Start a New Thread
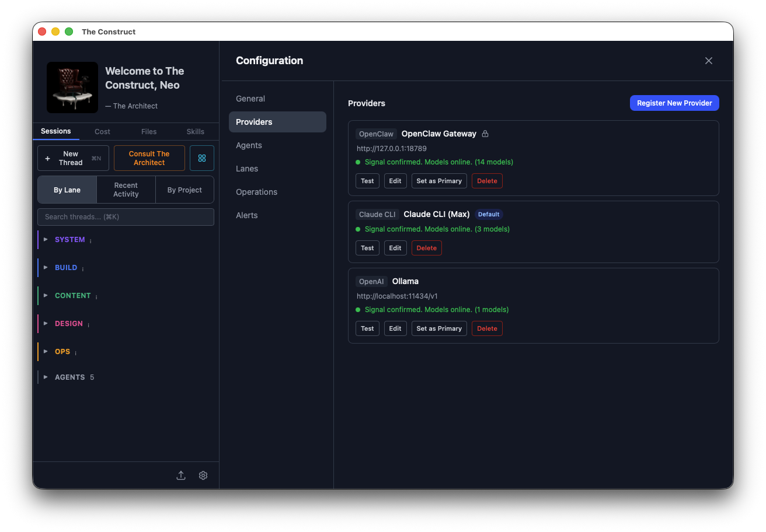The image size is (766, 532). click(73, 158)
